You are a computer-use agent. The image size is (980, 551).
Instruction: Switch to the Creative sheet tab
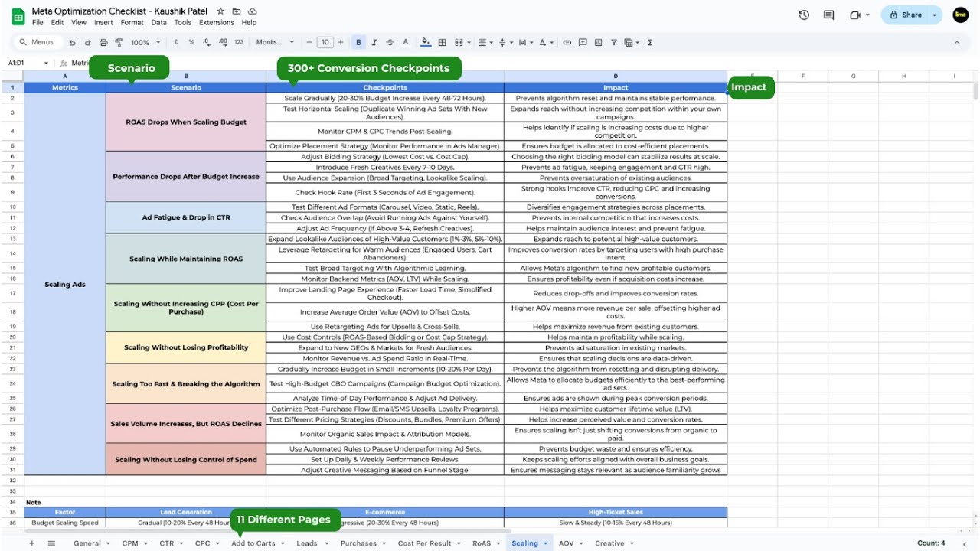point(609,543)
